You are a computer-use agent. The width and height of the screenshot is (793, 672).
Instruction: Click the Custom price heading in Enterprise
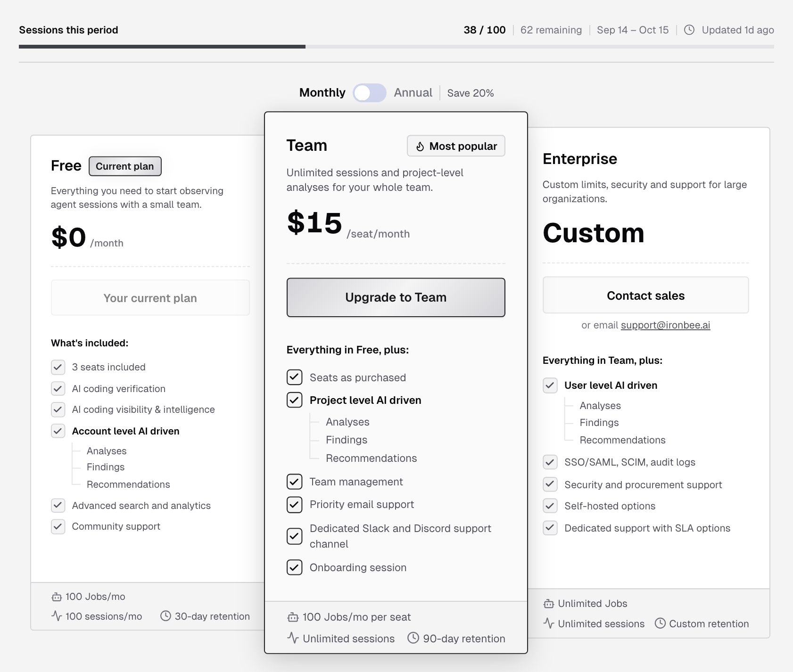(594, 233)
